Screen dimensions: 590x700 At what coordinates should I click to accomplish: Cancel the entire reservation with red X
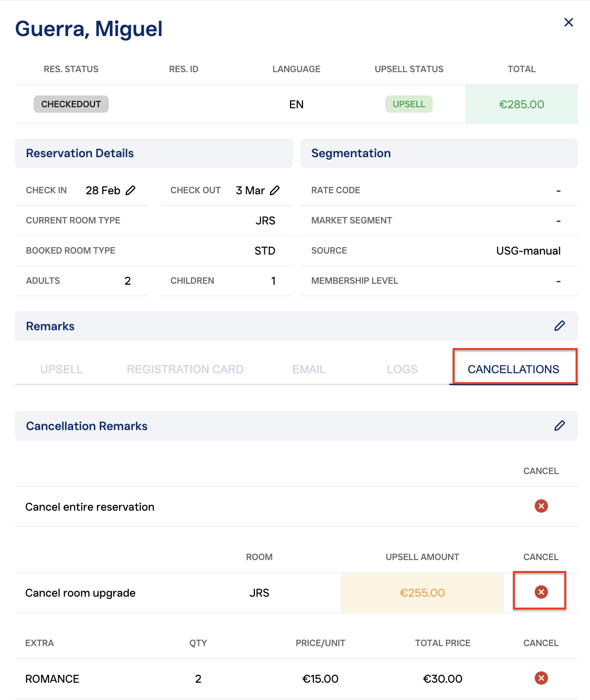point(541,506)
